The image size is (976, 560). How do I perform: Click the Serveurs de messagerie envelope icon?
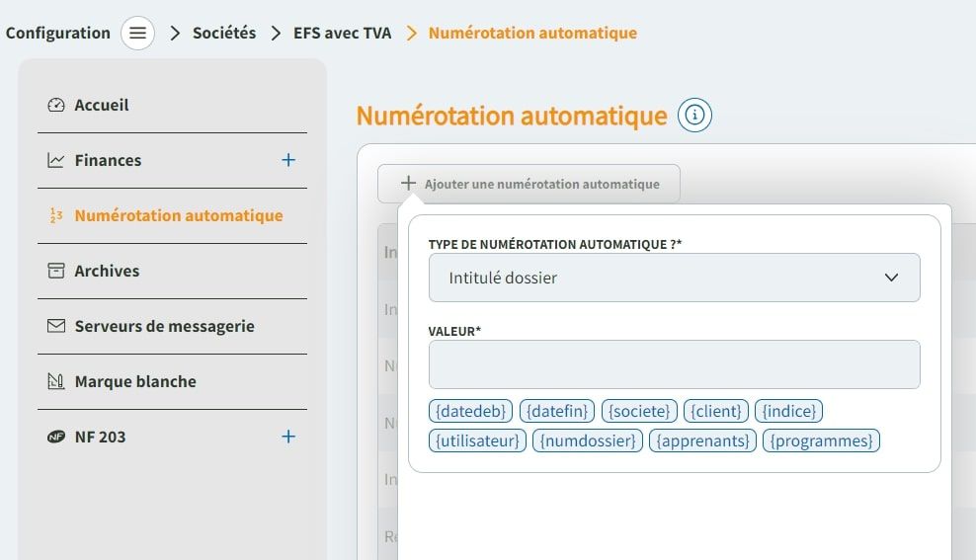click(x=56, y=326)
